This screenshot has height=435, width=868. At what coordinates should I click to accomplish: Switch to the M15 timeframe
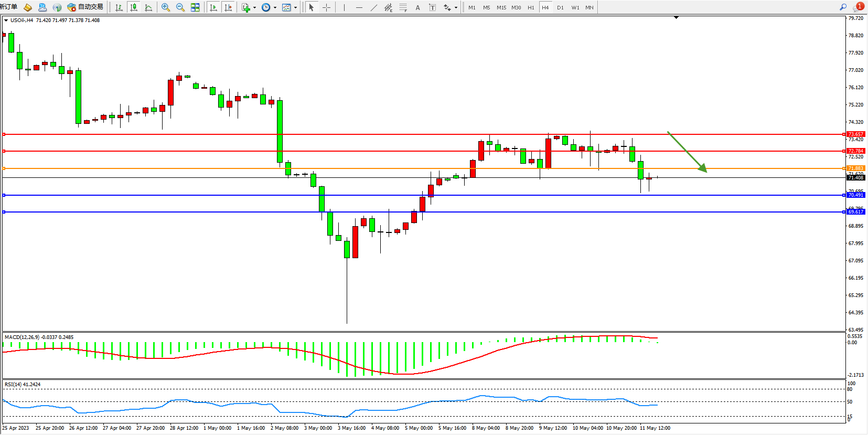click(501, 7)
